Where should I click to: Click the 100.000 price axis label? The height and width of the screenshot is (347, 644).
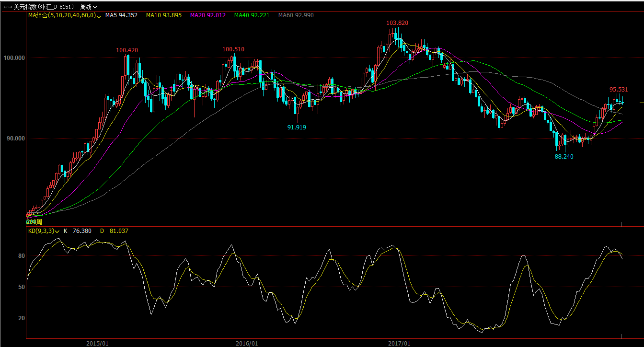(x=14, y=58)
